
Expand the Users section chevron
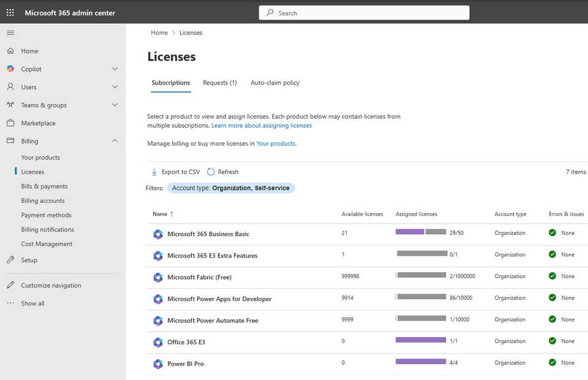[x=115, y=87]
